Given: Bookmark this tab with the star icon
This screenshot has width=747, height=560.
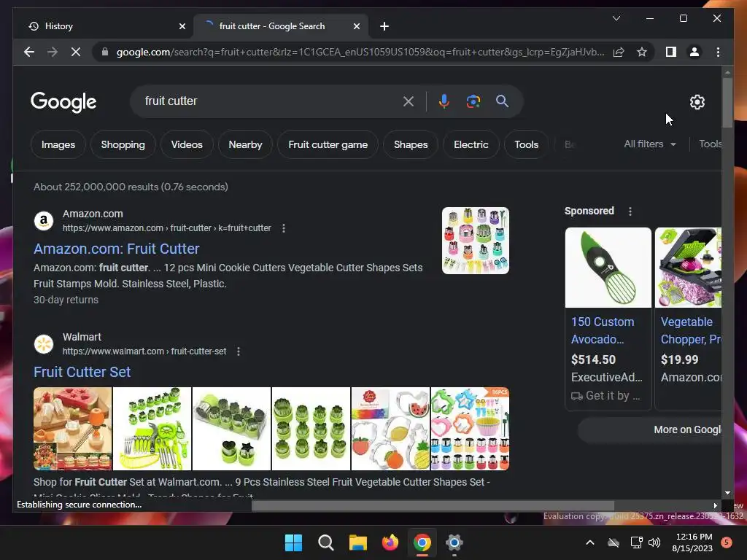Looking at the screenshot, I should click(642, 52).
